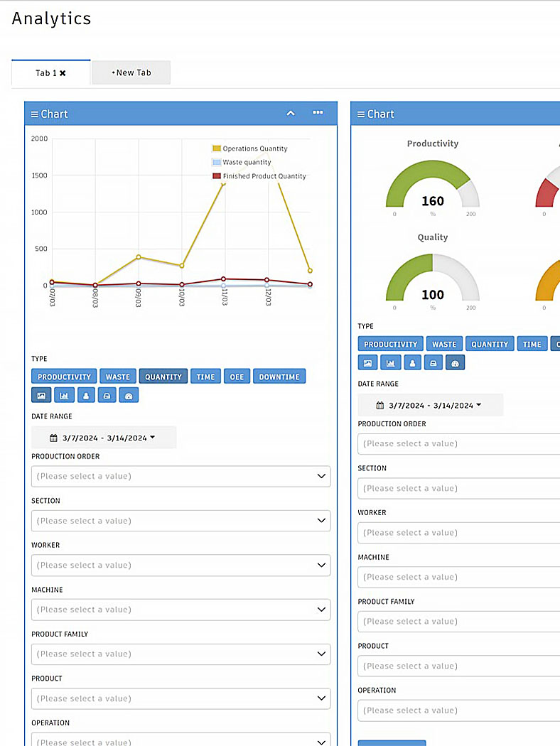Select the machine icon in left panel
The image size is (560, 746).
(x=107, y=395)
